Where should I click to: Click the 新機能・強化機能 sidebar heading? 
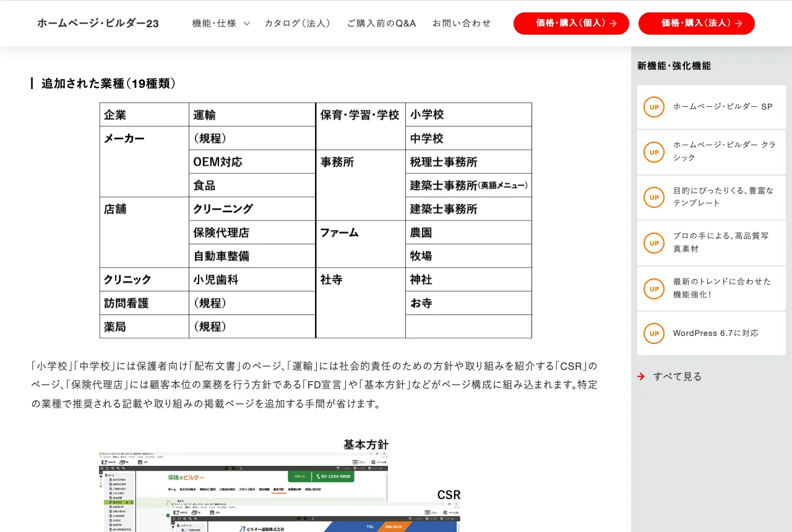(x=674, y=66)
